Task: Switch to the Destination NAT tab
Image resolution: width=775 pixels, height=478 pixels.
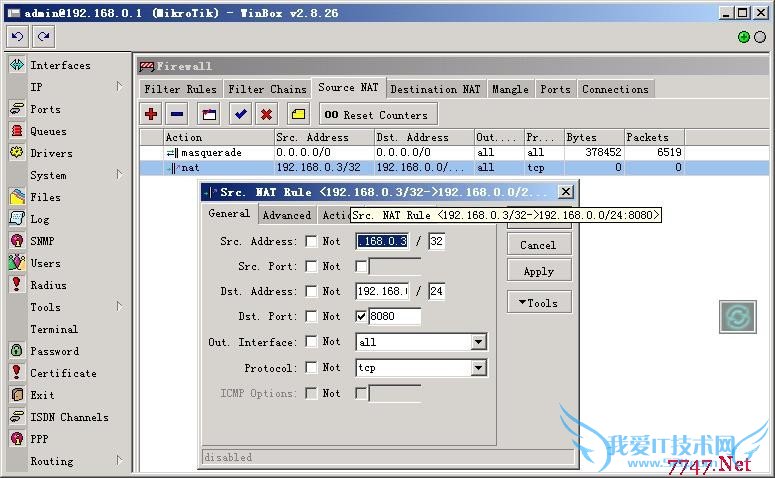Action: tap(435, 89)
